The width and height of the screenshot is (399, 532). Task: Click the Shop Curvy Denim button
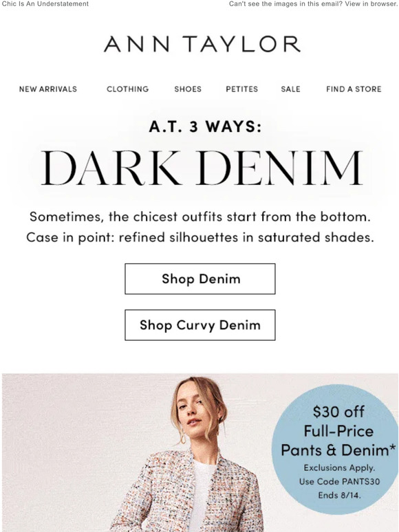[200, 325]
